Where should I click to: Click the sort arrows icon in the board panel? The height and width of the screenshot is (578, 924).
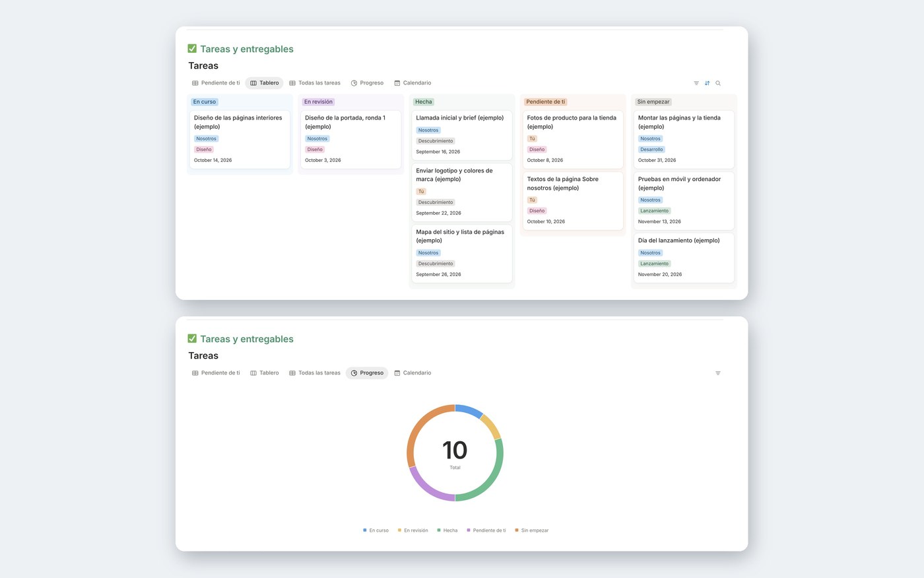pyautogui.click(x=707, y=83)
